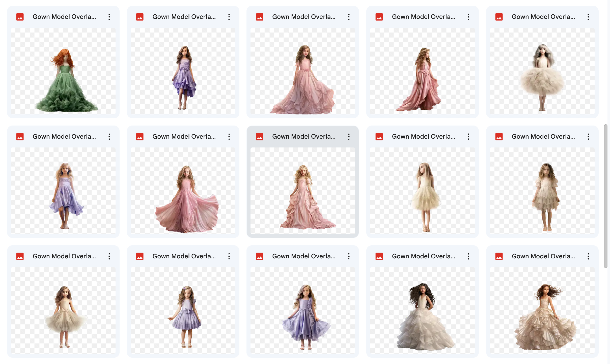The width and height of the screenshot is (610, 364).
Task: Open the more options menu for the green gown file
Action: tap(109, 17)
